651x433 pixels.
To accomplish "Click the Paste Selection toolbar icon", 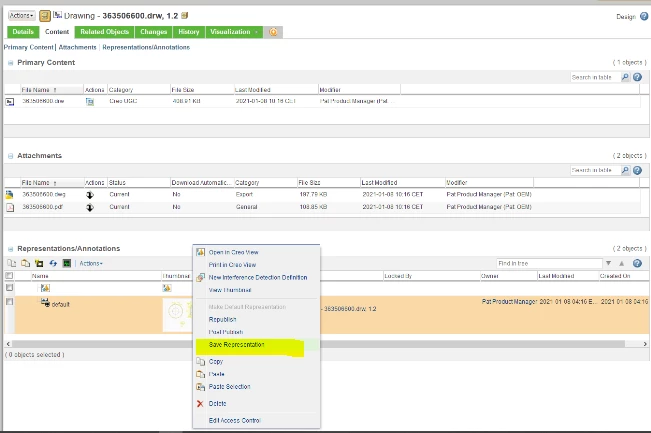I will pyautogui.click(x=39, y=263).
